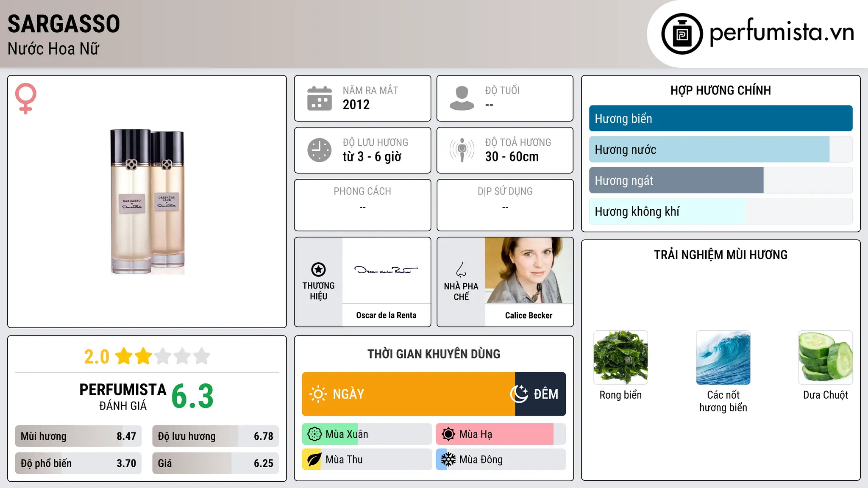Select the Hương nước accord bar
Image resolution: width=868 pixels, height=488 pixels.
click(x=721, y=150)
